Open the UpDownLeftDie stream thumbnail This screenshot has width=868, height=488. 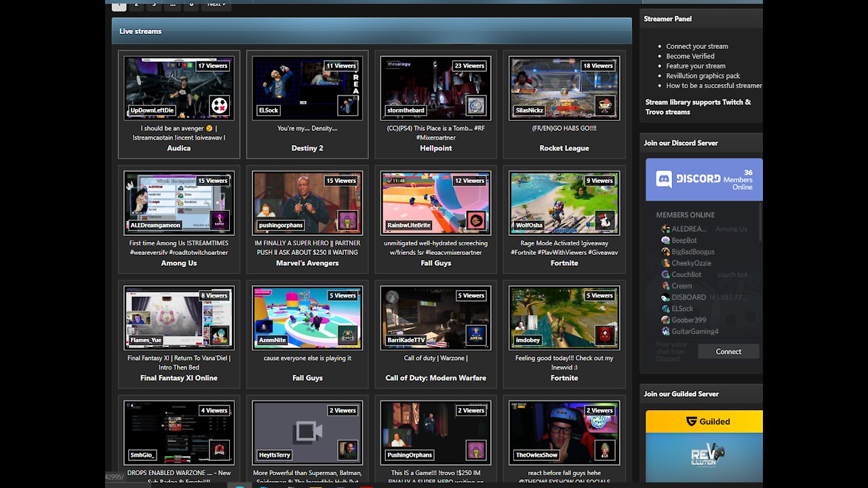click(x=179, y=88)
